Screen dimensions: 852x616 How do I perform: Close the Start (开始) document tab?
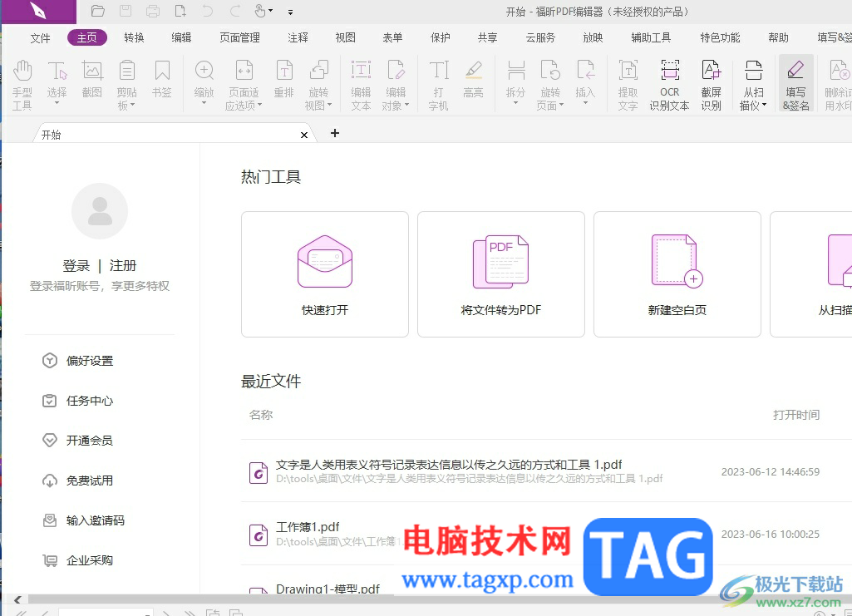304,135
